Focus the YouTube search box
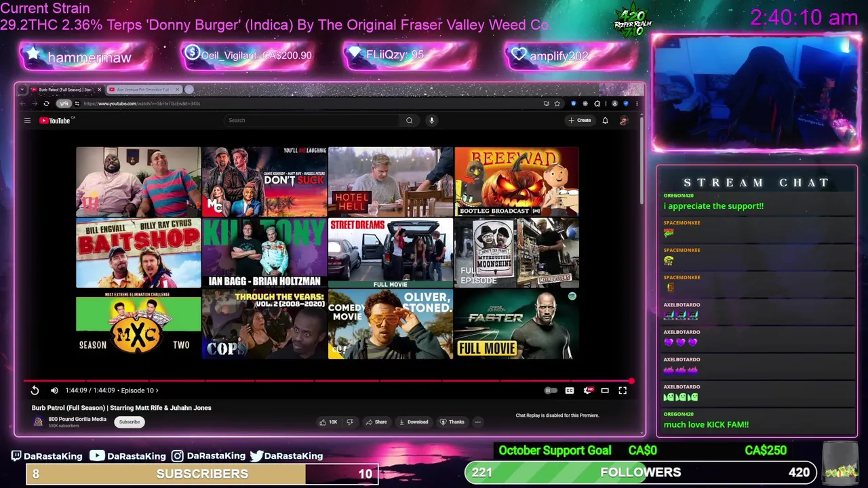The image size is (868, 488). pos(312,121)
